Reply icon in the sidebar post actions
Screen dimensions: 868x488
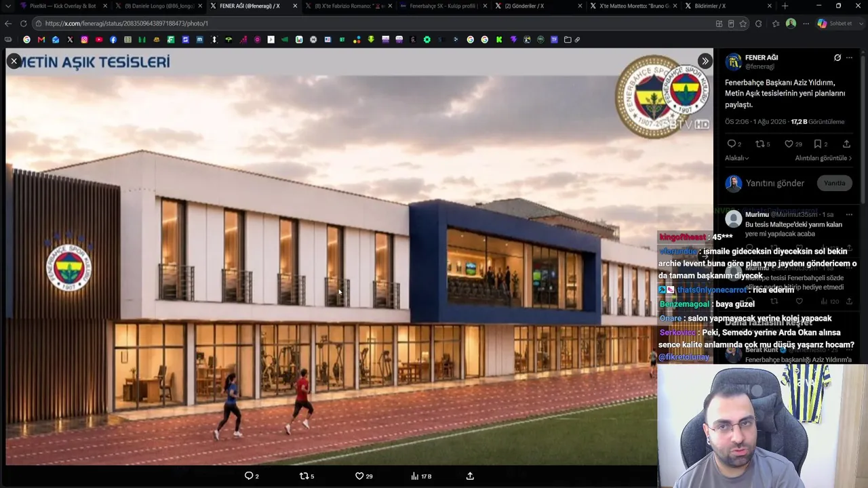731,144
